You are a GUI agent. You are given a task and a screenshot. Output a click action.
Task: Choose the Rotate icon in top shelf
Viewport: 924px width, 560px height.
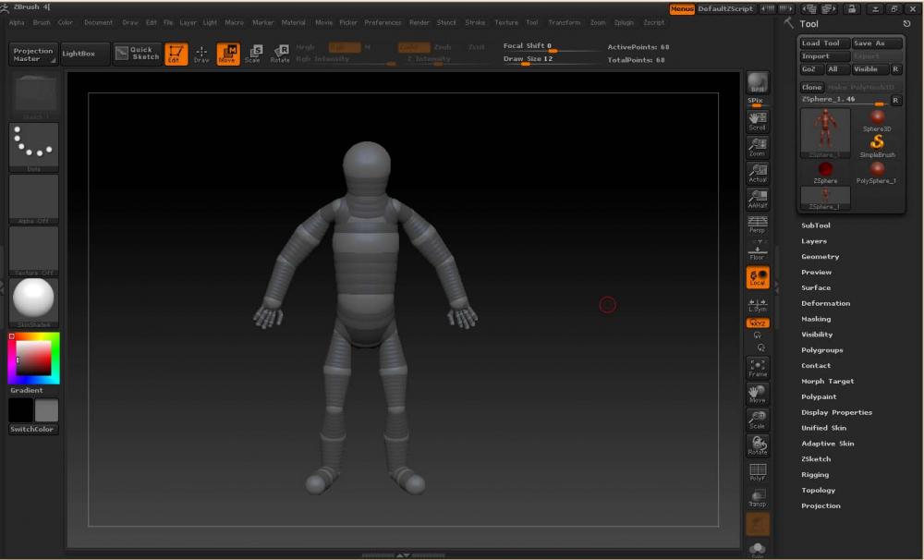click(280, 55)
